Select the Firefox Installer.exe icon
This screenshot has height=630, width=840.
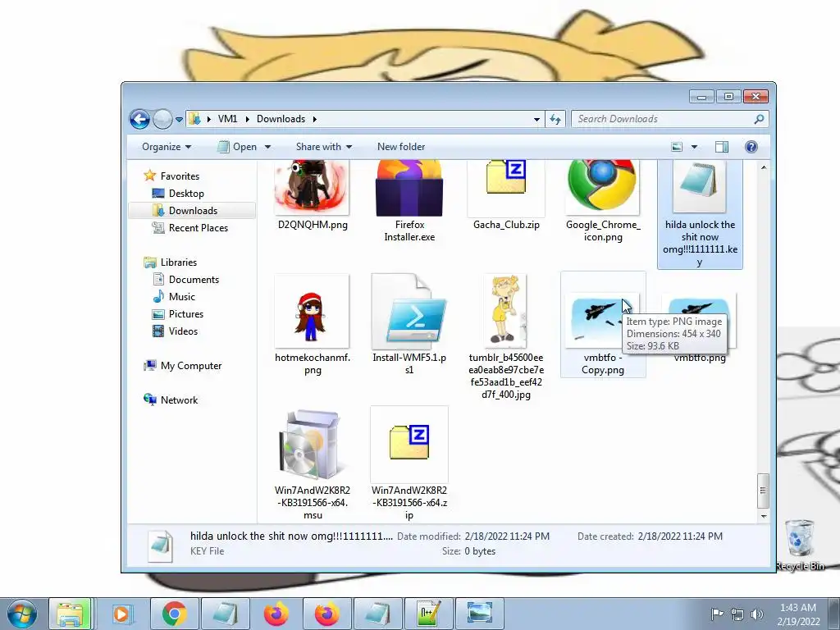(409, 188)
